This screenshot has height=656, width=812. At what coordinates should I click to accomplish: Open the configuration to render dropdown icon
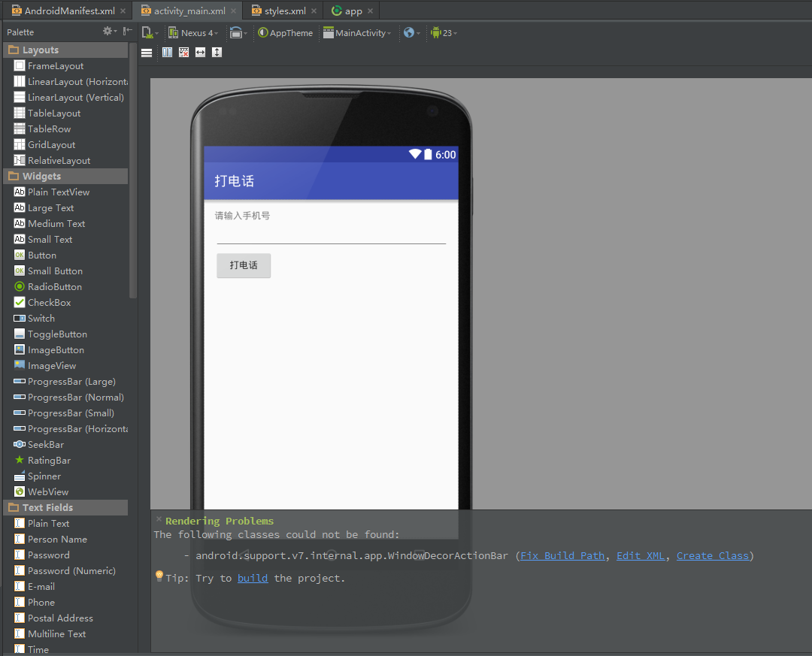pyautogui.click(x=150, y=33)
